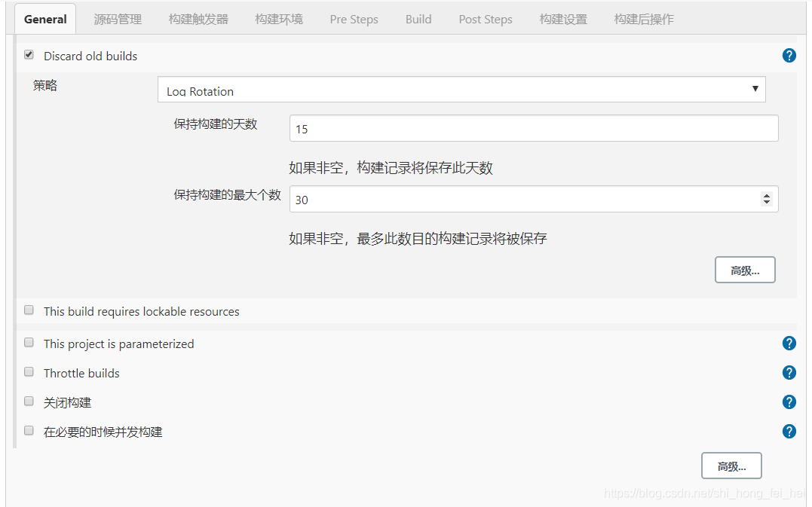Viewport: 812px width, 507px height.
Task: Go to the Pre Steps tab
Action: [354, 19]
